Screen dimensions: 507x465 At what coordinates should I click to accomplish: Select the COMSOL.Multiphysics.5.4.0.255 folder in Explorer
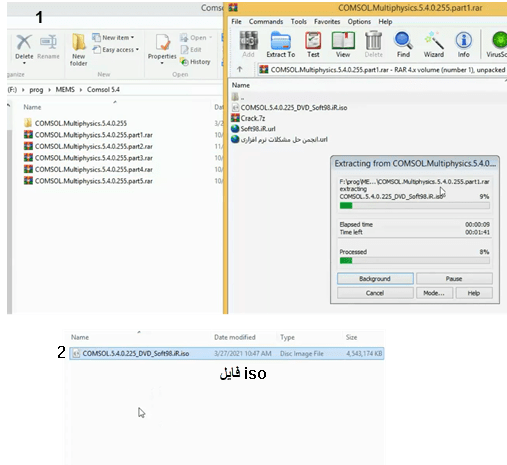[x=76, y=123]
